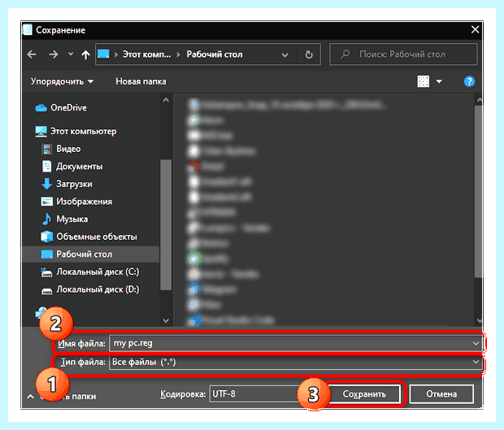Click the Документы page icon
This screenshot has height=430, width=504.
(x=47, y=167)
